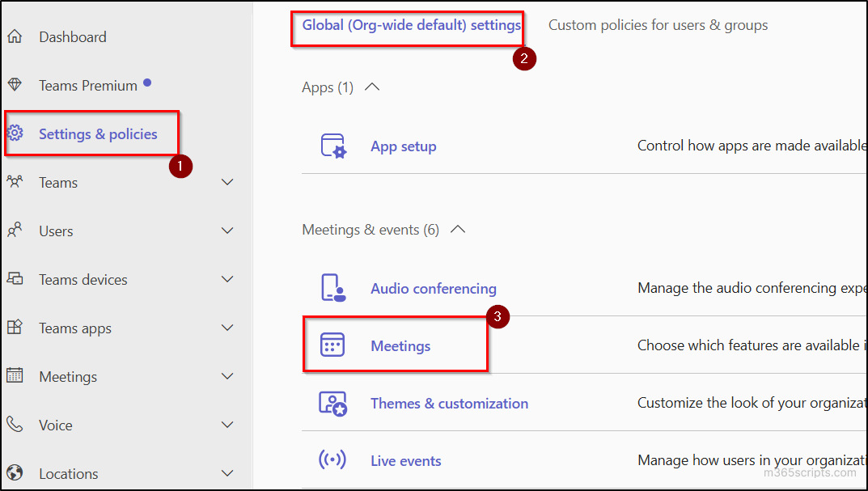The height and width of the screenshot is (491, 868).
Task: Select the Themes & customization icon
Action: (x=335, y=403)
